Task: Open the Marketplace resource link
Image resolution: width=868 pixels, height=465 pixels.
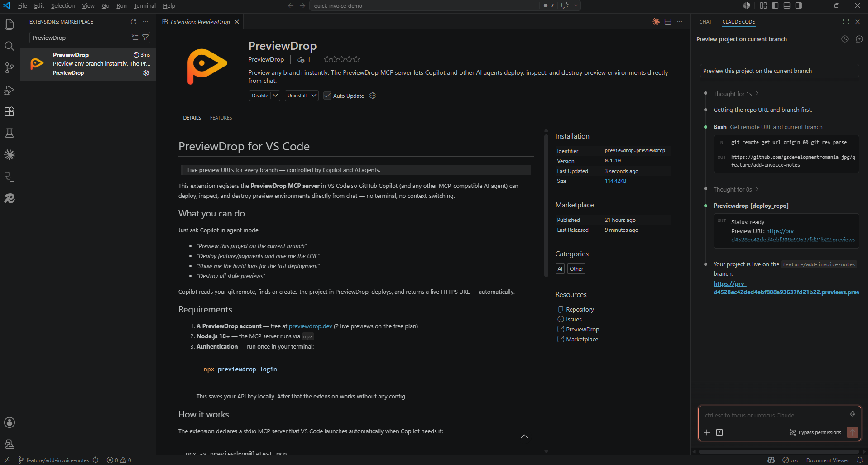Action: pyautogui.click(x=582, y=339)
